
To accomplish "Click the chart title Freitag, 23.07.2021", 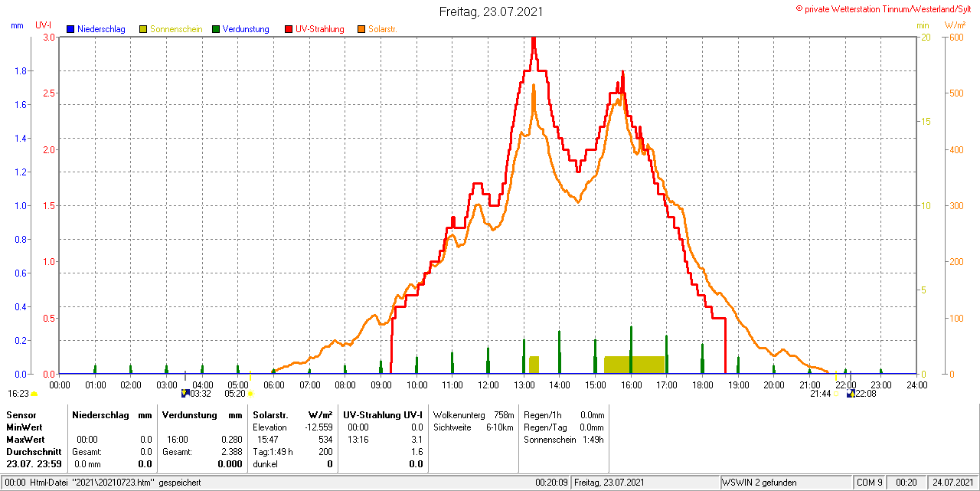I will tap(492, 12).
